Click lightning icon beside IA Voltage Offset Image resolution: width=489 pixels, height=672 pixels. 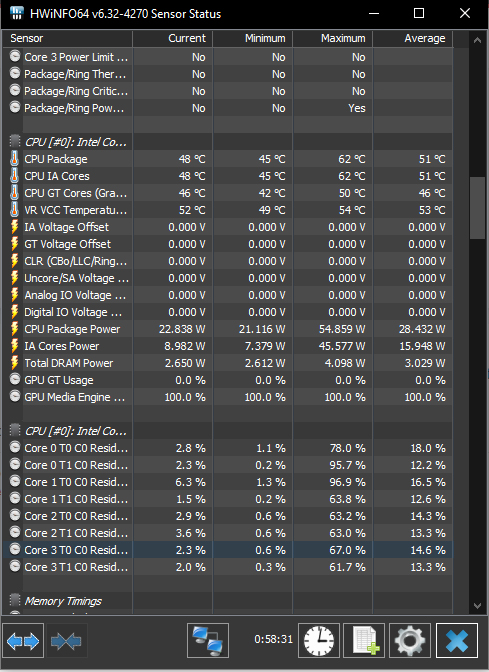pos(15,227)
